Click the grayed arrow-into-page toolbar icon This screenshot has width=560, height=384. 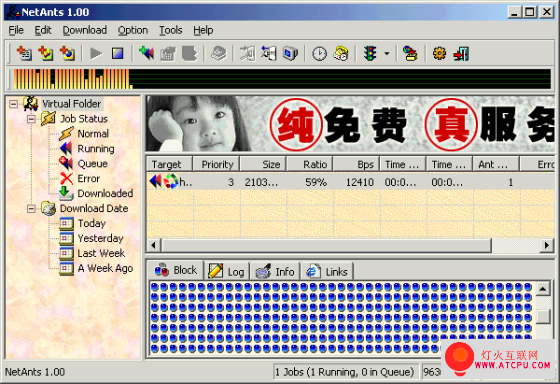(x=247, y=54)
